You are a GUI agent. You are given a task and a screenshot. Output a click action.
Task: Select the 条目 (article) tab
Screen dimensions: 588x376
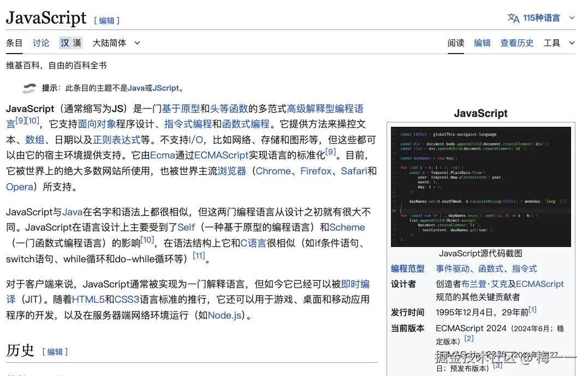pyautogui.click(x=14, y=43)
